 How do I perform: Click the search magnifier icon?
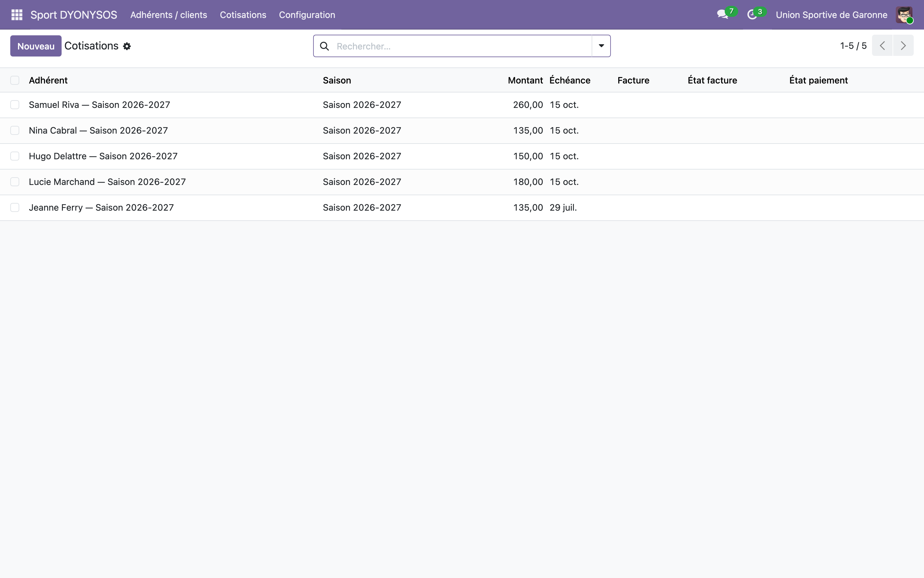(324, 46)
